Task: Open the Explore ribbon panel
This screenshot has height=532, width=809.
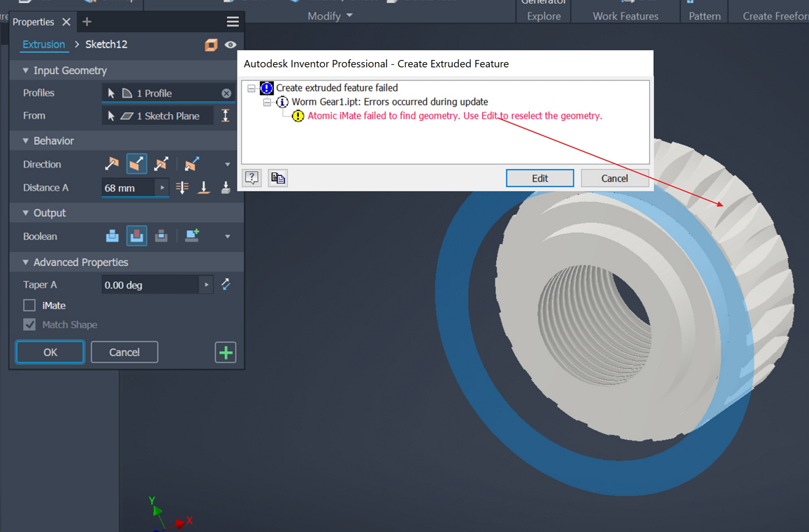Action: [x=544, y=16]
